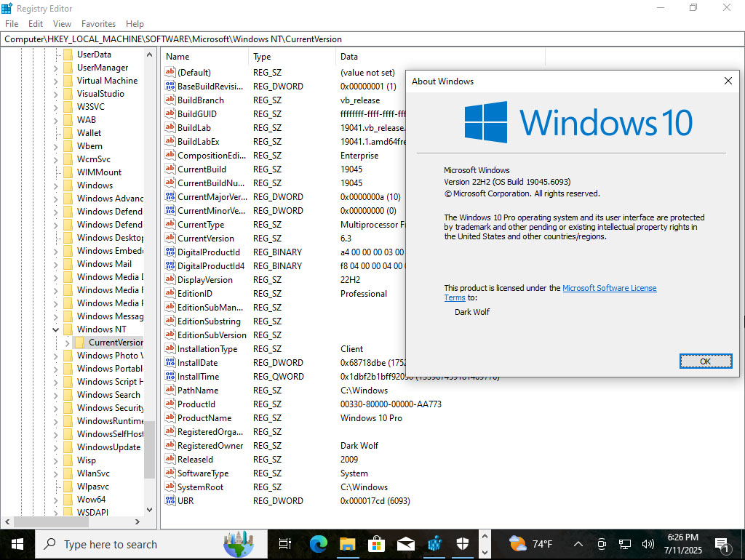Open Windows Security shield taskbar icon
Image resolution: width=745 pixels, height=560 pixels.
pyautogui.click(x=463, y=544)
